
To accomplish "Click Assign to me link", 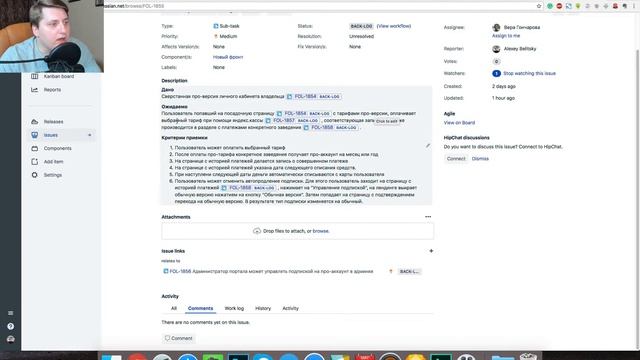I will [506, 36].
